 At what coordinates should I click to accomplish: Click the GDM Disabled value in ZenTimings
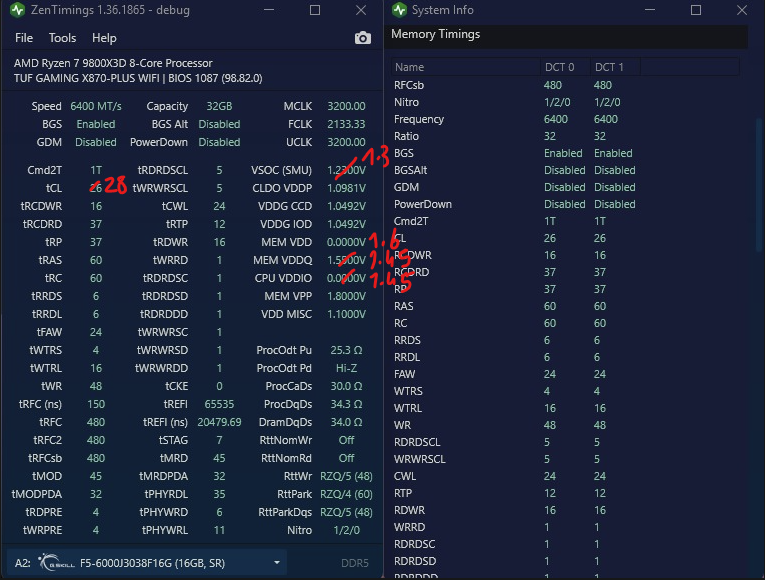96,142
